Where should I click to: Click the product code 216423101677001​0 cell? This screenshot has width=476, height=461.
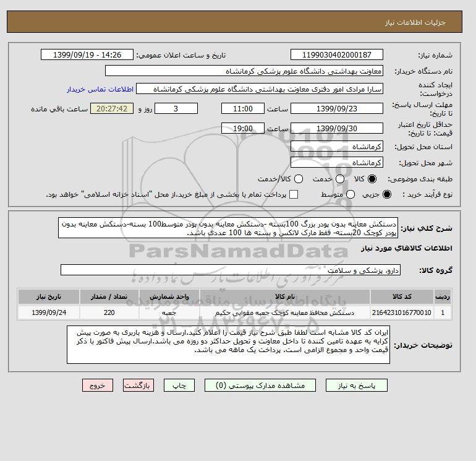pyautogui.click(x=402, y=312)
